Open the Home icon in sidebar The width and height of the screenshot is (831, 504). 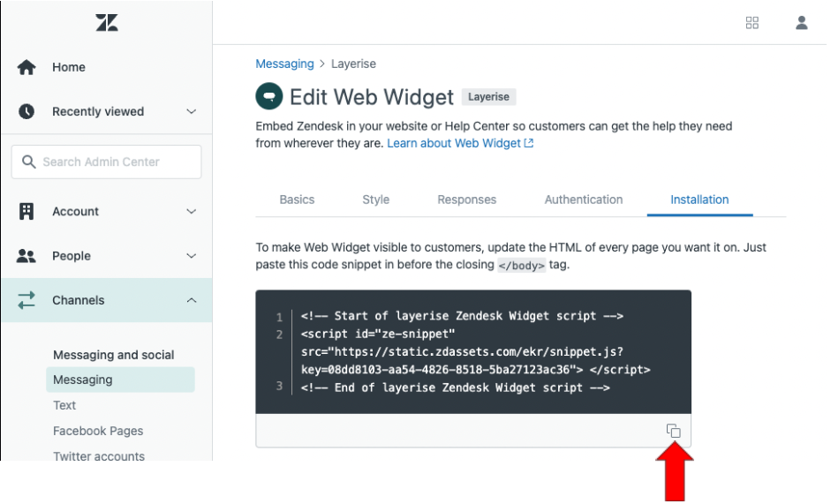pos(26,67)
